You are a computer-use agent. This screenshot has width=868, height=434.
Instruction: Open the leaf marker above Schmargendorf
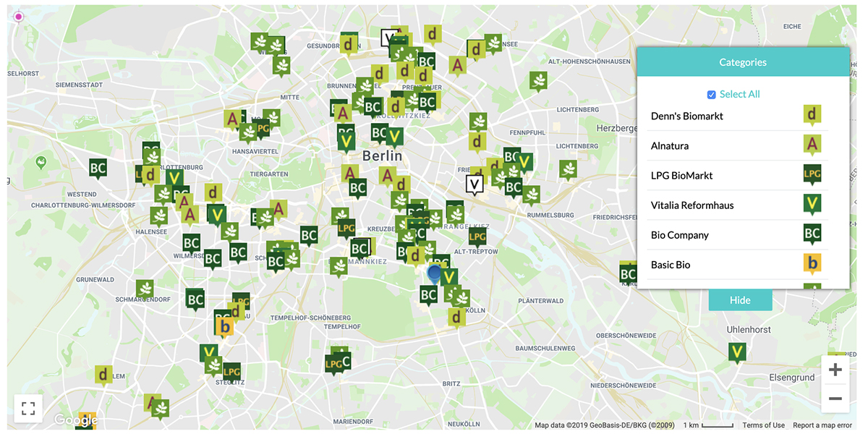point(145,289)
